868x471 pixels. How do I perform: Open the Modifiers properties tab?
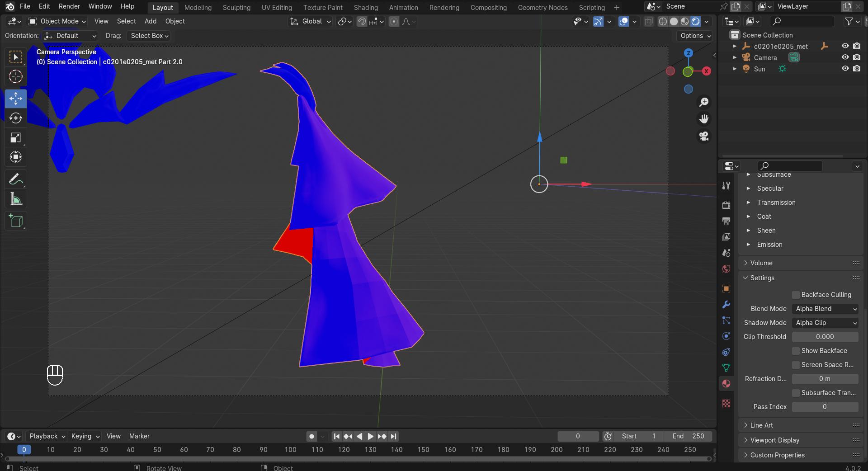point(726,305)
